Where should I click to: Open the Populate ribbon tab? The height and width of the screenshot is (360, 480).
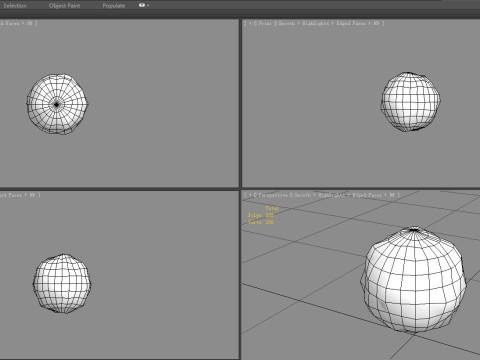click(x=114, y=6)
